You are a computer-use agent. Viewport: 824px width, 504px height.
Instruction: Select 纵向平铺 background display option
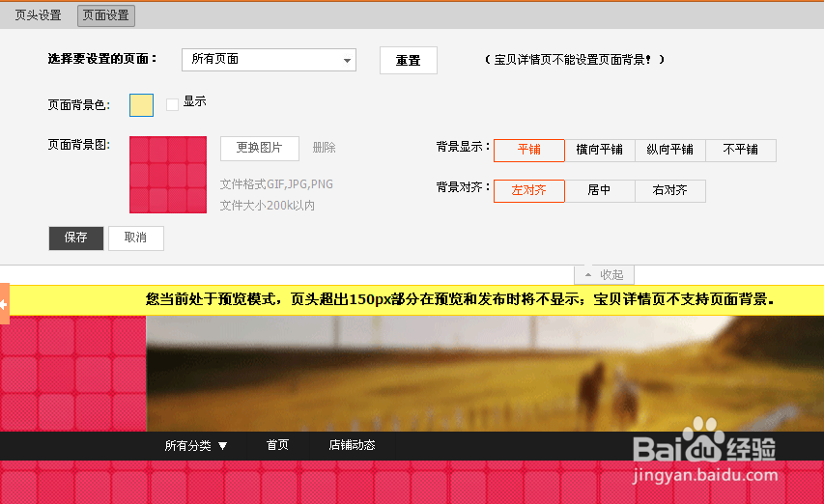[x=670, y=151]
